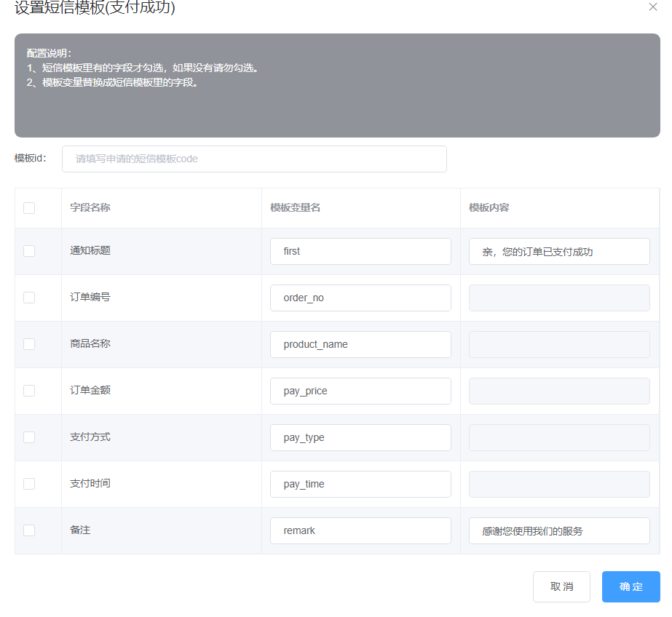Check the 备注 row checkbox
The image size is (672, 617).
click(x=29, y=530)
